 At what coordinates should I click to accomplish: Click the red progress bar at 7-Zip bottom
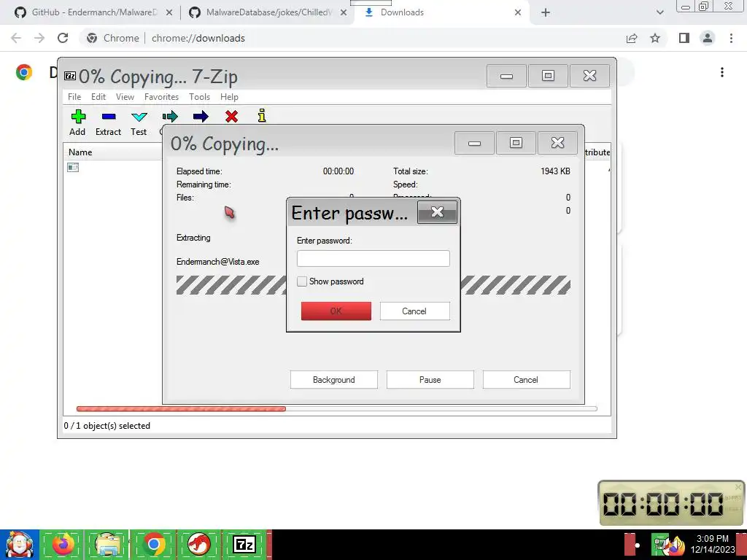click(181, 408)
